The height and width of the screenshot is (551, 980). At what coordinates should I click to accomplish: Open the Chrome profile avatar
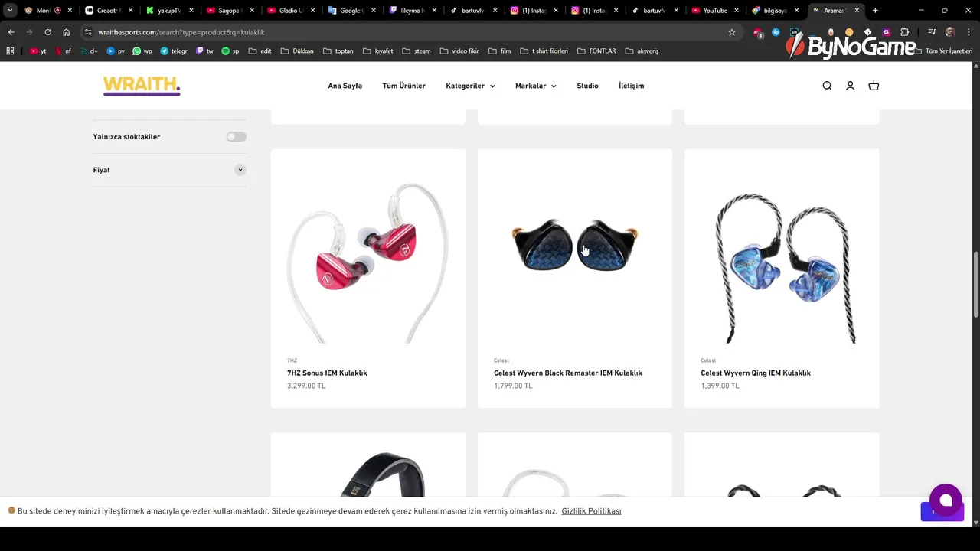click(950, 32)
